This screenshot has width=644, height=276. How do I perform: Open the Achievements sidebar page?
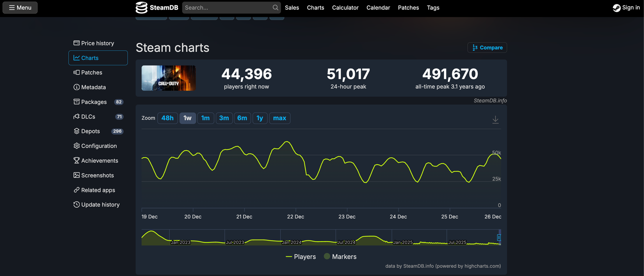(98, 160)
